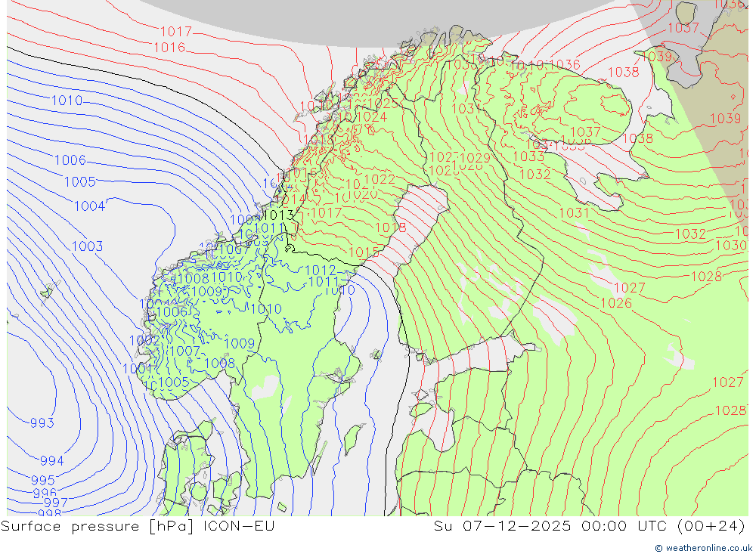The image size is (756, 554).
Task: Click the blue 994 isobar label
Action: tap(51, 461)
